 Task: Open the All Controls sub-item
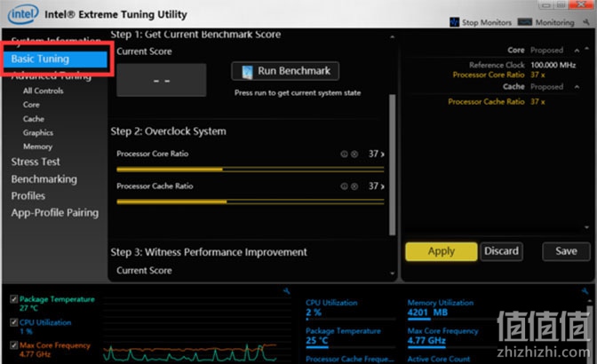pos(43,91)
